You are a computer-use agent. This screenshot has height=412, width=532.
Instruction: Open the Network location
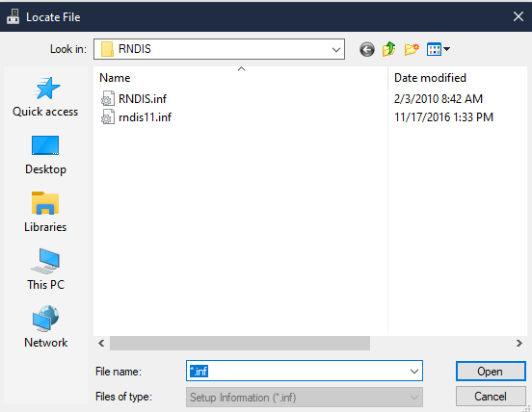(45, 327)
